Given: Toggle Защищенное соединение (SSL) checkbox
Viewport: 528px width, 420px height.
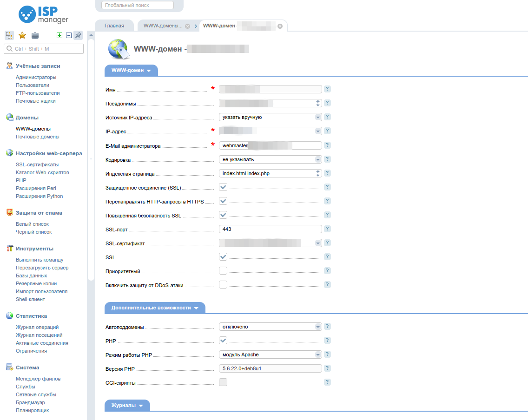Looking at the screenshot, I should point(223,187).
